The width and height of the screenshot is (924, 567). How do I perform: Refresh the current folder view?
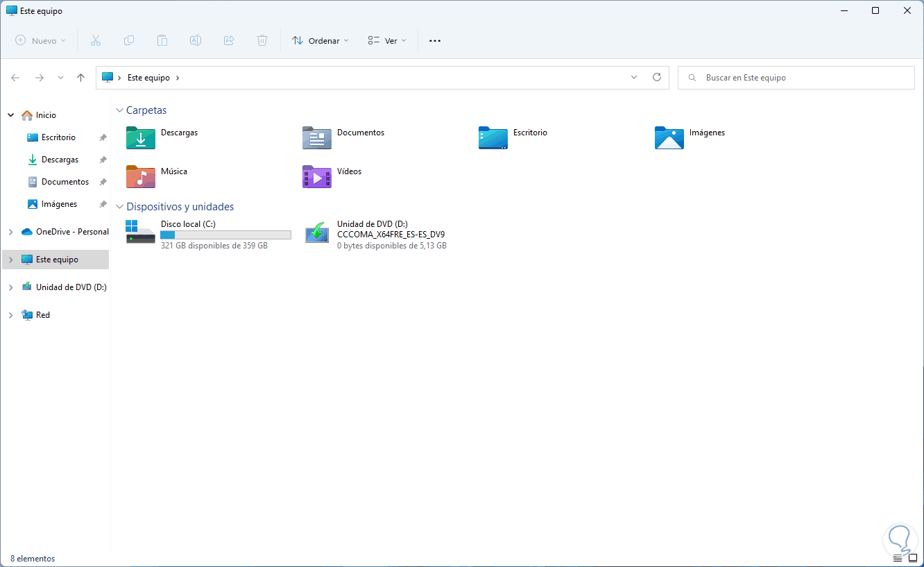(x=657, y=78)
